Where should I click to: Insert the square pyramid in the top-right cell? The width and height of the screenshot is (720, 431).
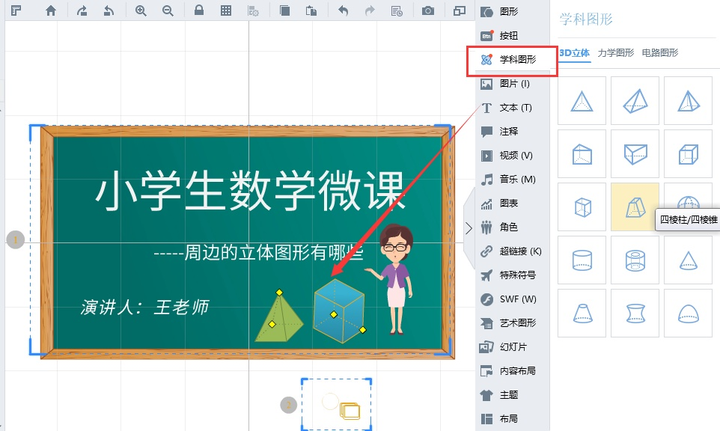point(688,101)
